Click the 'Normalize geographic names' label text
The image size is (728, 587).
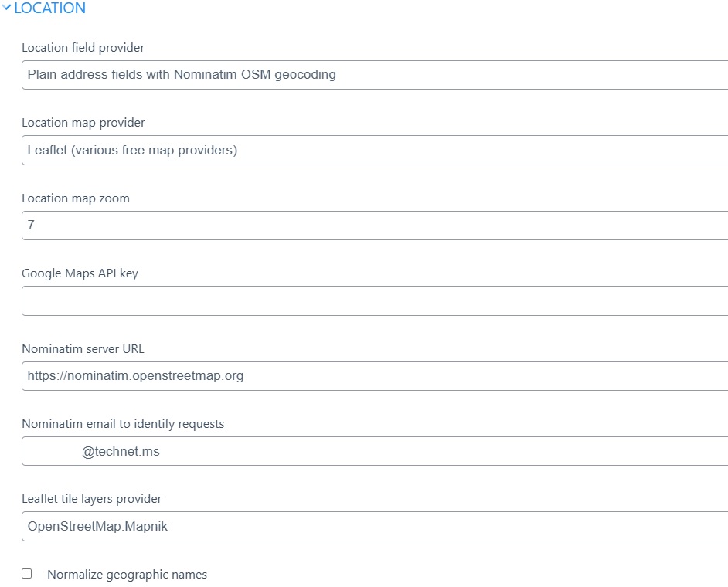(127, 575)
